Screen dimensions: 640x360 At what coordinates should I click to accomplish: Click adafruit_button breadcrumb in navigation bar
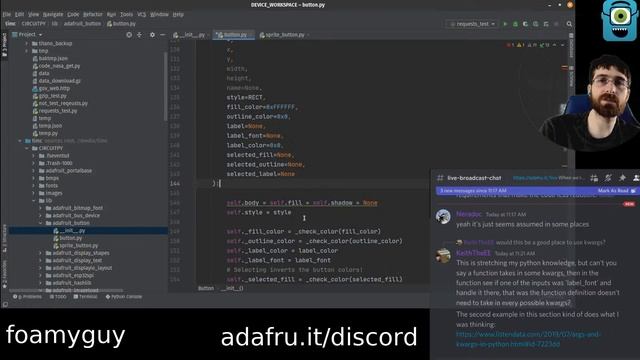[82, 24]
